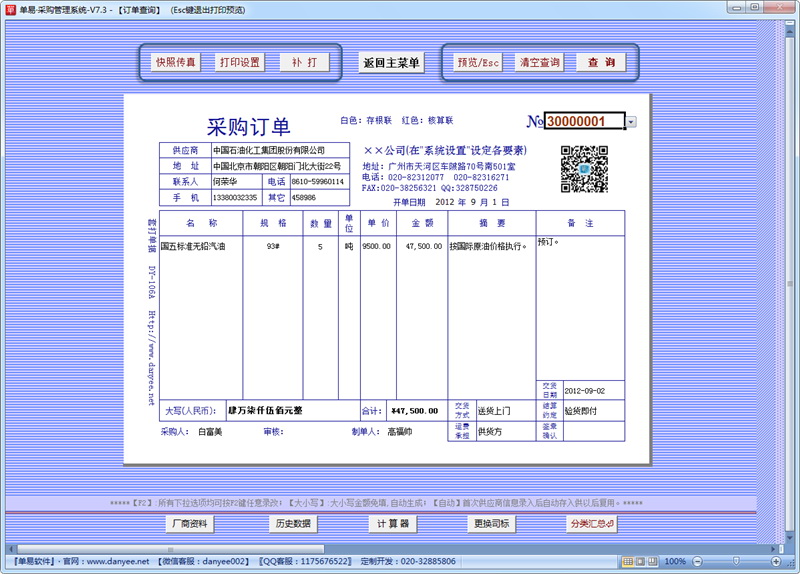
Task: Open 厂商资料 supplier data
Action: pos(190,524)
